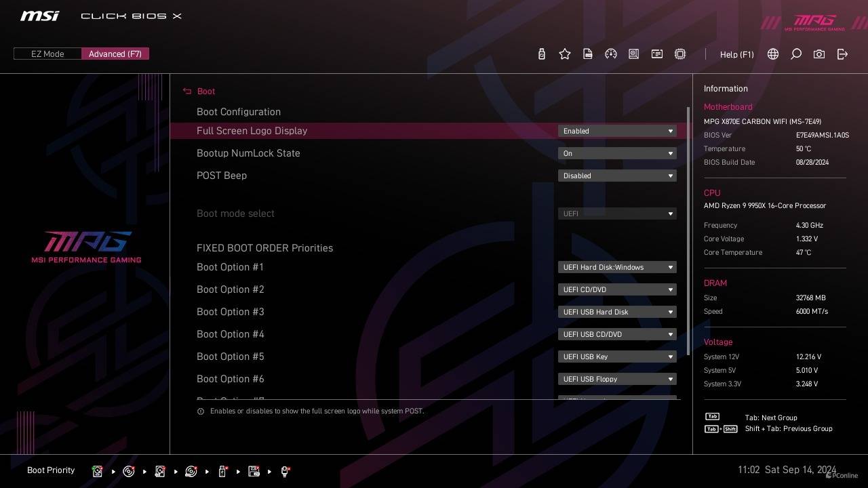Image resolution: width=868 pixels, height=488 pixels.
Task: Open the language globe icon
Action: click(773, 54)
